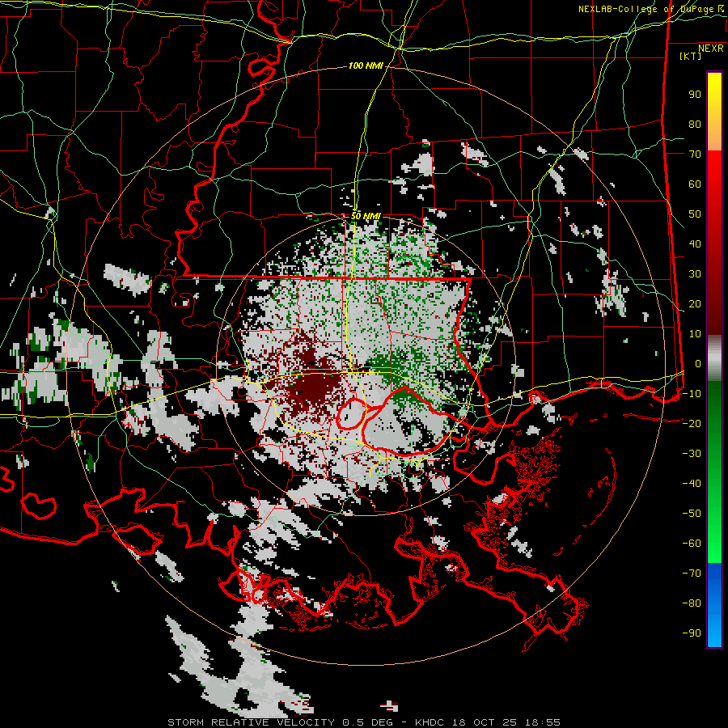Screen dimensions: 728x728
Task: Click the 50 value on velocity scale
Action: 695,214
